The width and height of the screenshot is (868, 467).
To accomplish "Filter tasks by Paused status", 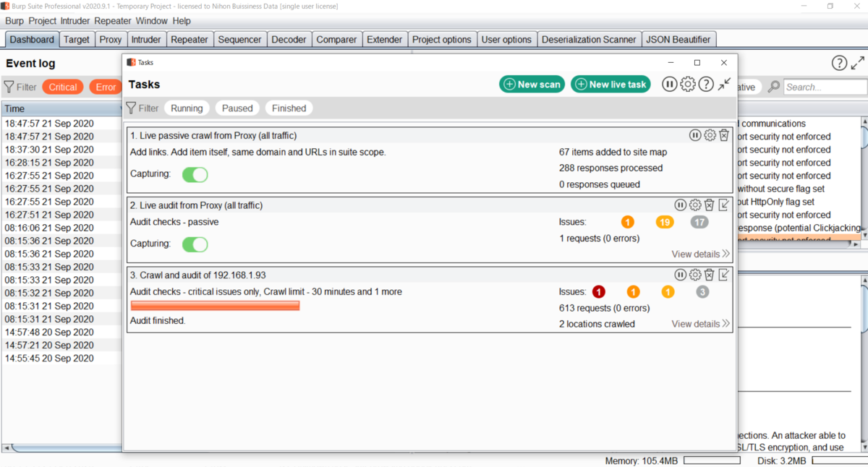I will click(237, 108).
